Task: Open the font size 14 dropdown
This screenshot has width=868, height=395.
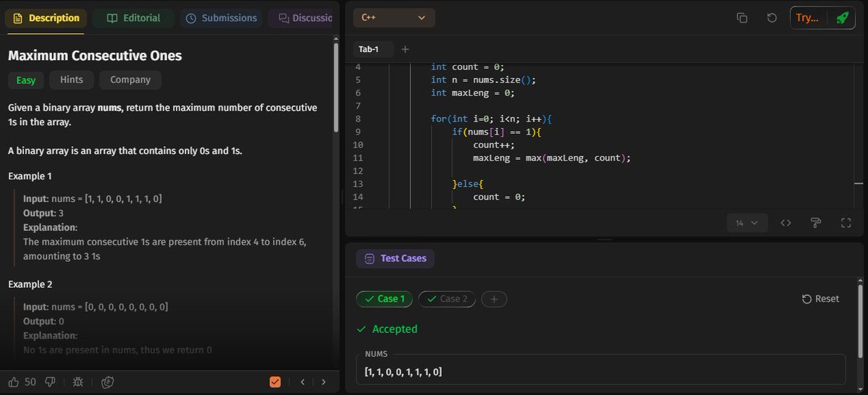Action: pyautogui.click(x=747, y=224)
